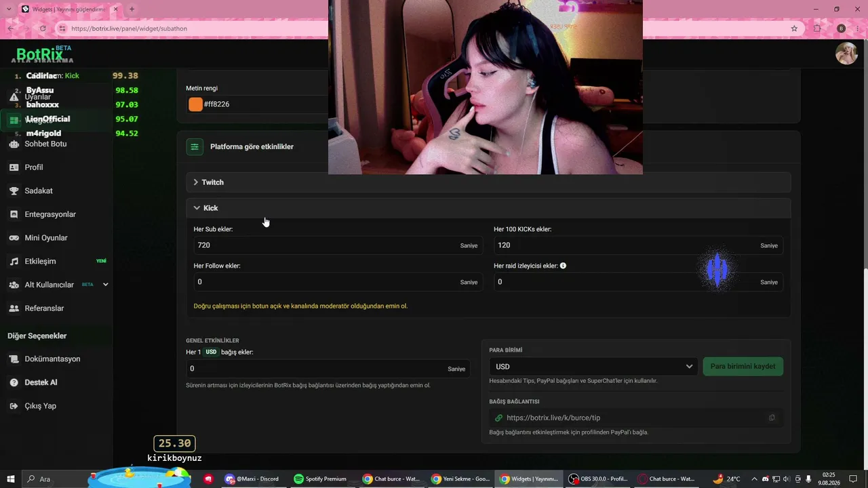Click the raid izleyicisi info icon
The image size is (868, 488).
click(x=563, y=266)
